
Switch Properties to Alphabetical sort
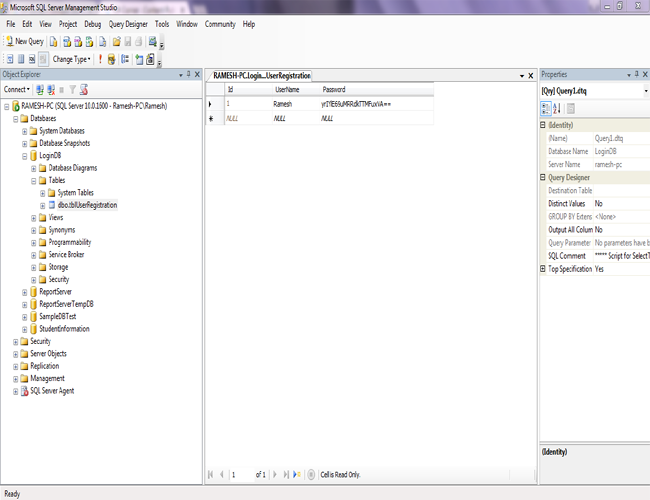point(557,109)
